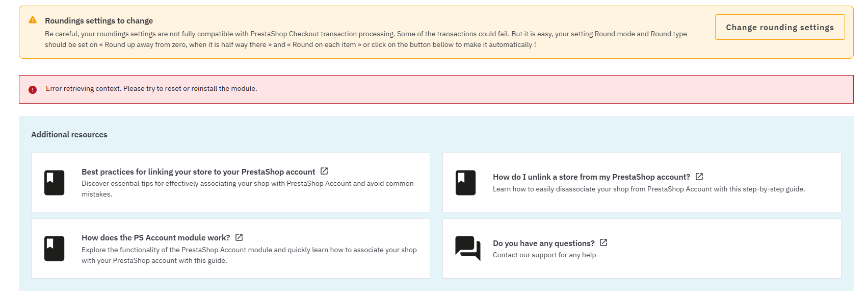Viewport: 868px width, 293px height.
Task: Open Do you have any questions link
Action: tap(543, 243)
